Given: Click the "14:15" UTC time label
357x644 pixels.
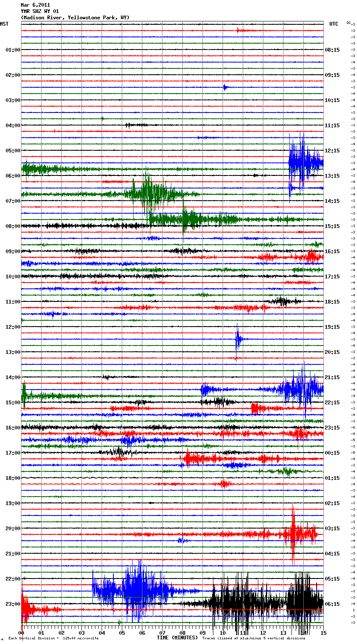Looking at the screenshot, I should pyautogui.click(x=332, y=201).
